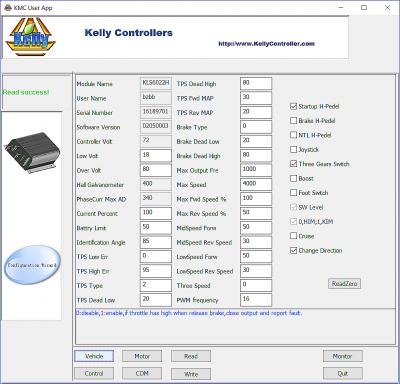Click the KellyController.com website link
The height and width of the screenshot is (384, 400).
(x=266, y=44)
